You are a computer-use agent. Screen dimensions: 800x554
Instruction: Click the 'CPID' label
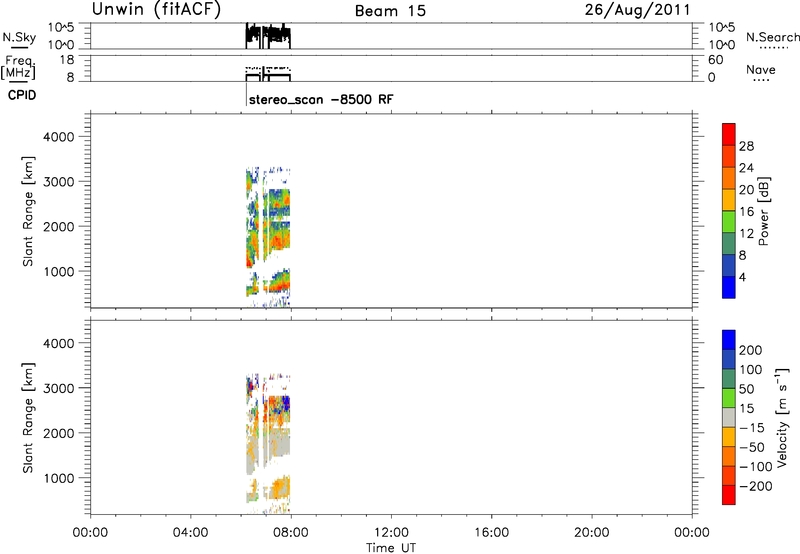point(22,95)
